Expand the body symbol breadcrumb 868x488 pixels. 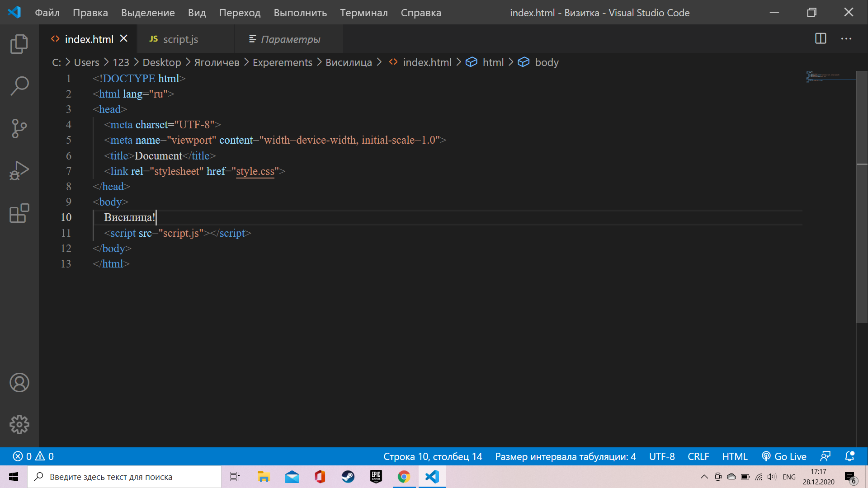[x=538, y=62]
